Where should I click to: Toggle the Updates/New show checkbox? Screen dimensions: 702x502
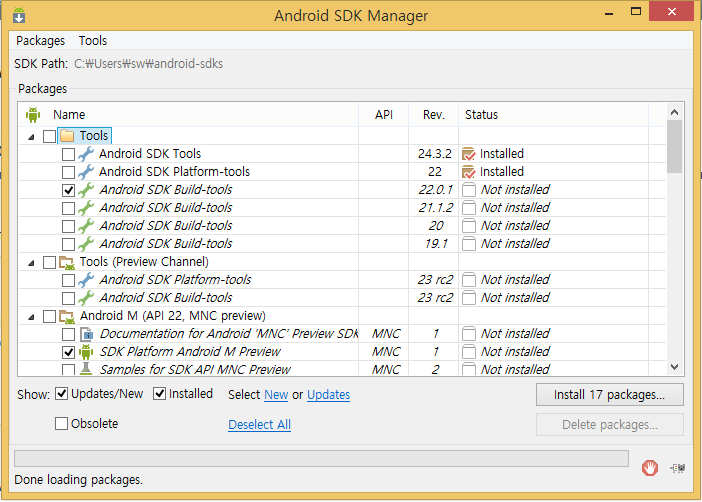tap(61, 394)
